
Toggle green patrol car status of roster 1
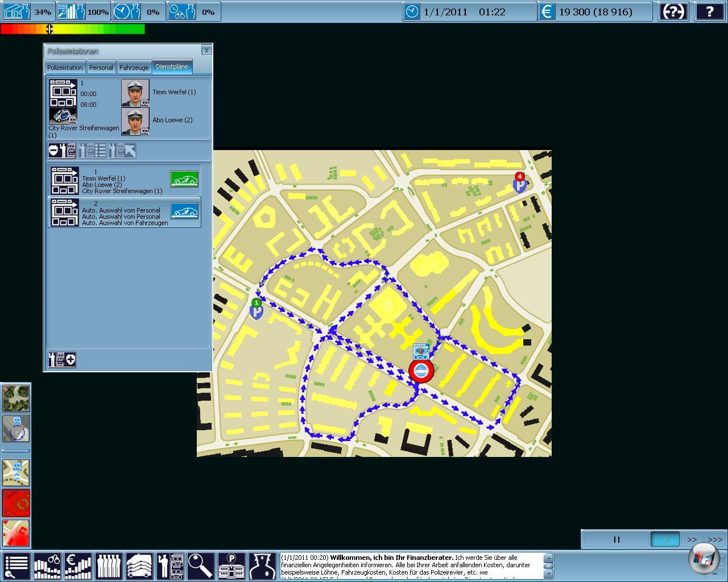[x=184, y=180]
